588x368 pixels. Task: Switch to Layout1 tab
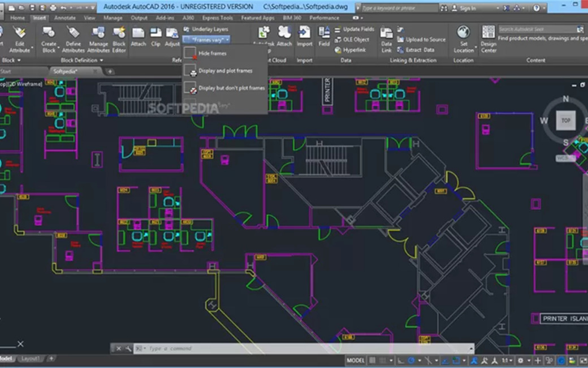pos(30,358)
